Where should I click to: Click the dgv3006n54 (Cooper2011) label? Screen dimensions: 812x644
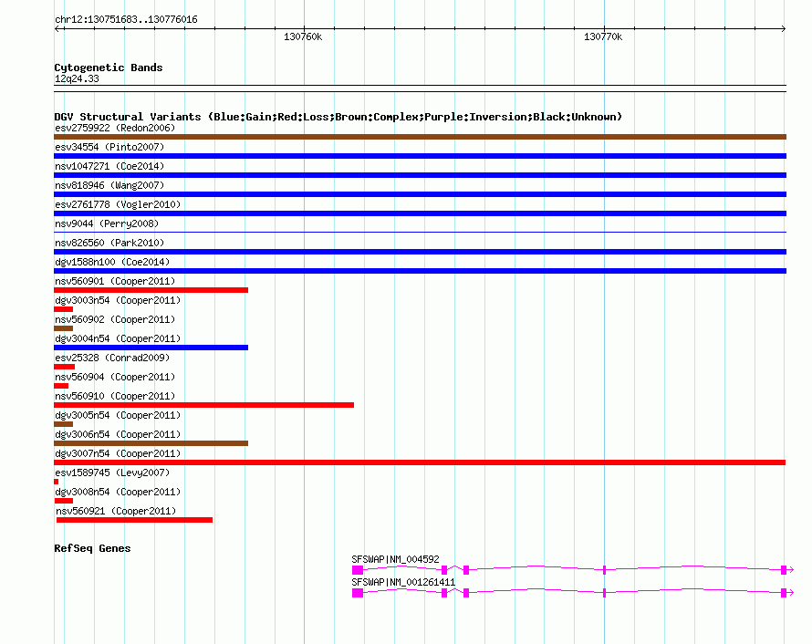(118, 434)
